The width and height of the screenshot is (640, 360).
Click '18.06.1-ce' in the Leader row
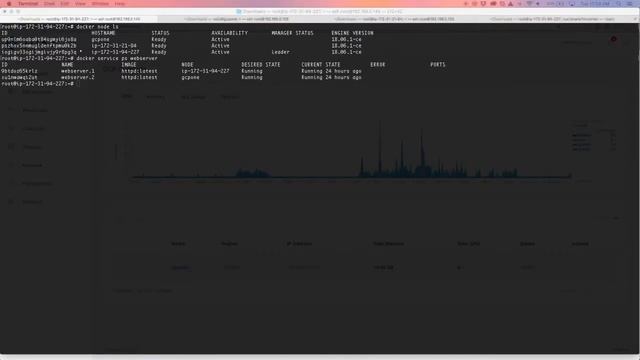[346, 52]
